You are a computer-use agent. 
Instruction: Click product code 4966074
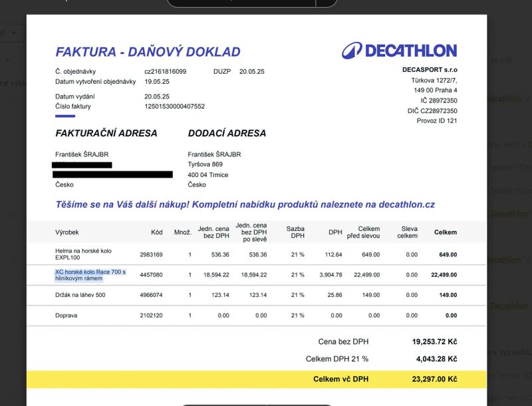151,295
